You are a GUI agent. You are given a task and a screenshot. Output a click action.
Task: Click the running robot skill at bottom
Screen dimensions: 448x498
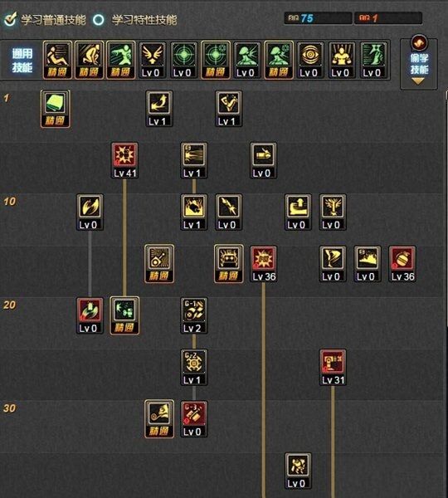(298, 471)
